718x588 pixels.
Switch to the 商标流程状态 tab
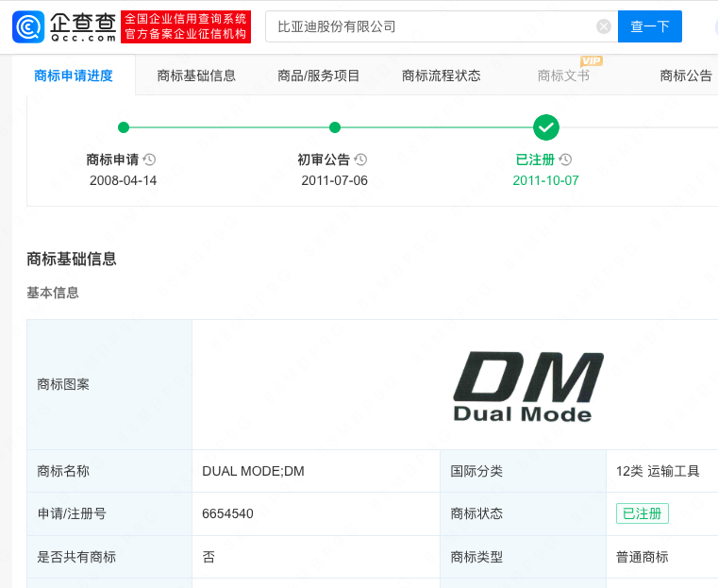442,76
